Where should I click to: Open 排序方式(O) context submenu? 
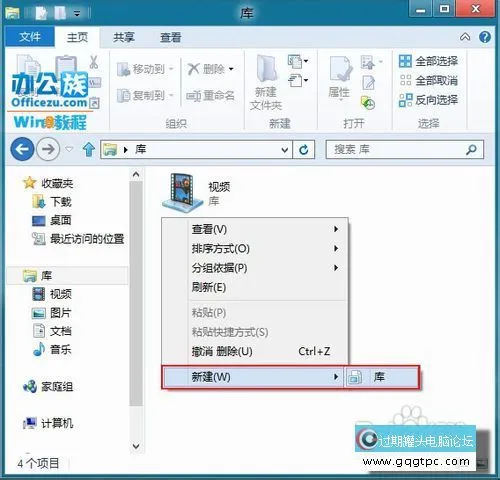[255, 248]
